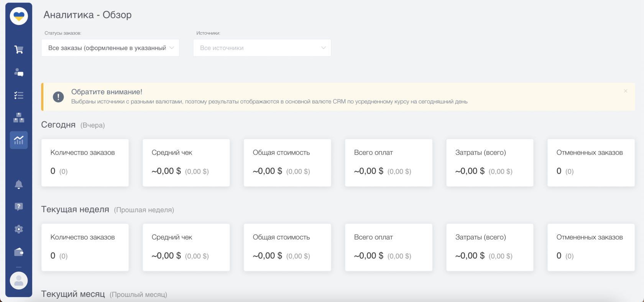Click the Аналитика - Обзор page title

87,15
